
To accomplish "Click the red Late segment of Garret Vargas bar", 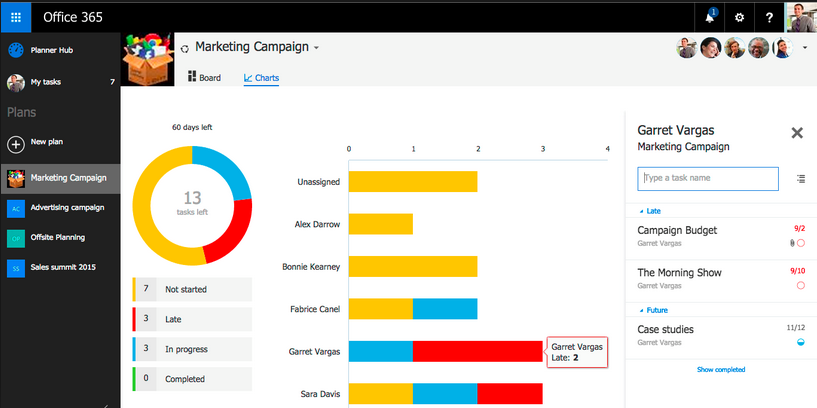I will click(x=477, y=351).
